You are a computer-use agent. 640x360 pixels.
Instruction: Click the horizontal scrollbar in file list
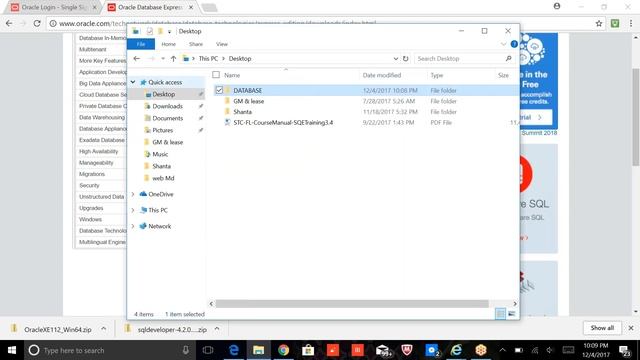tap(352, 304)
